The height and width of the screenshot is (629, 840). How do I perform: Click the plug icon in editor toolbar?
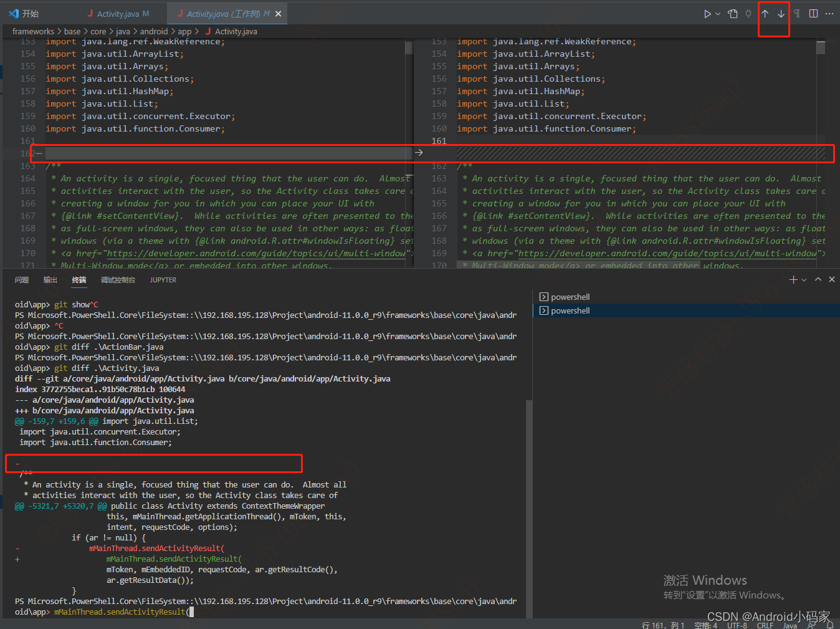pos(748,14)
